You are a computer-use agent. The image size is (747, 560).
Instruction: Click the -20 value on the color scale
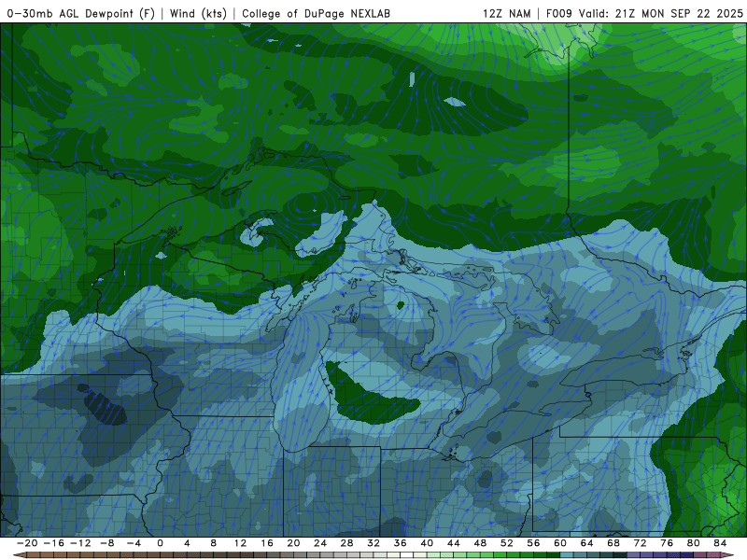(27, 543)
